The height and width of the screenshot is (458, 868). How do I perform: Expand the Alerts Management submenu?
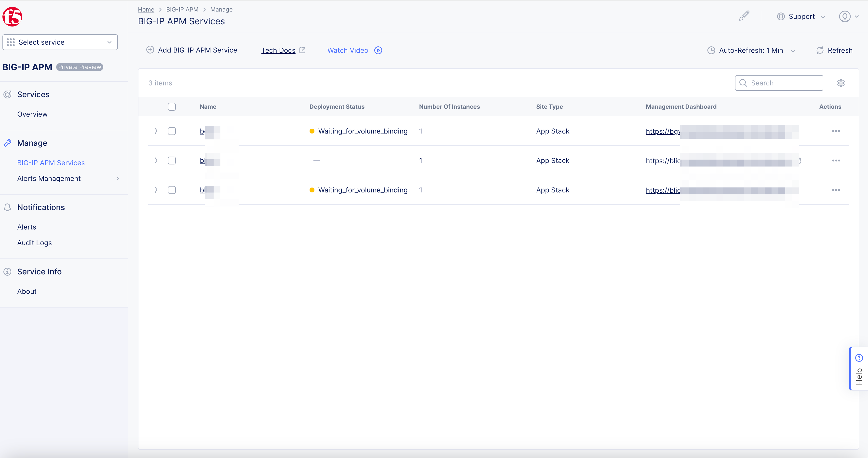pyautogui.click(x=118, y=179)
